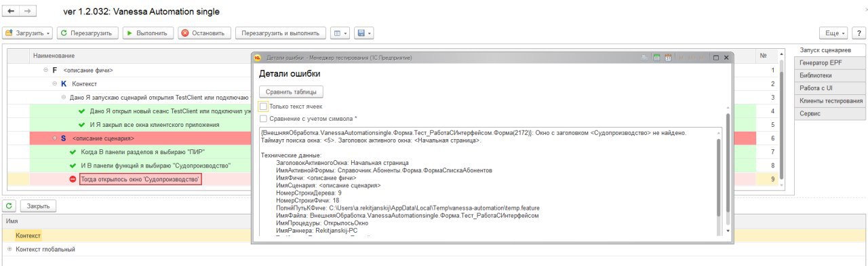Select the blue K context icon
The width and height of the screenshot is (868, 266).
(x=64, y=84)
